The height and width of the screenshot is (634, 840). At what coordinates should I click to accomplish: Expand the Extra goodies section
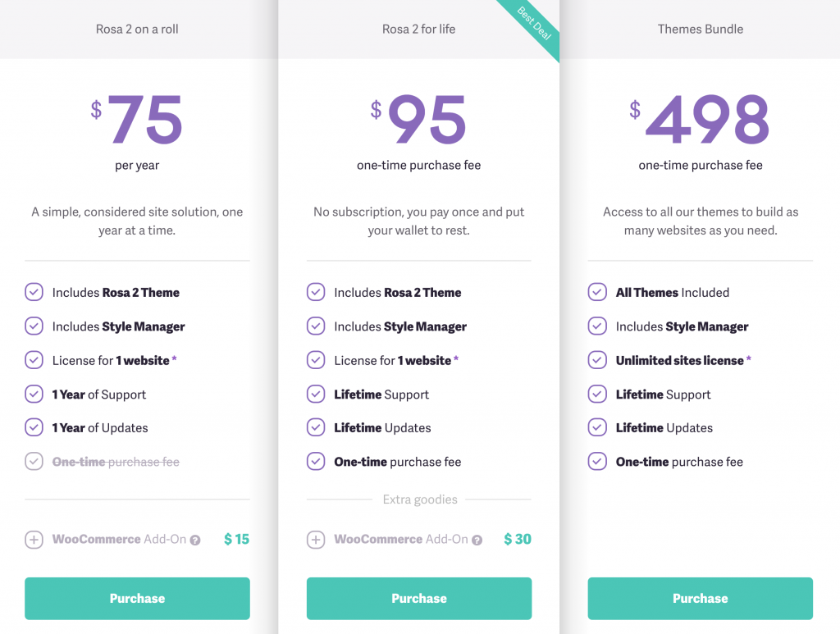pos(418,499)
